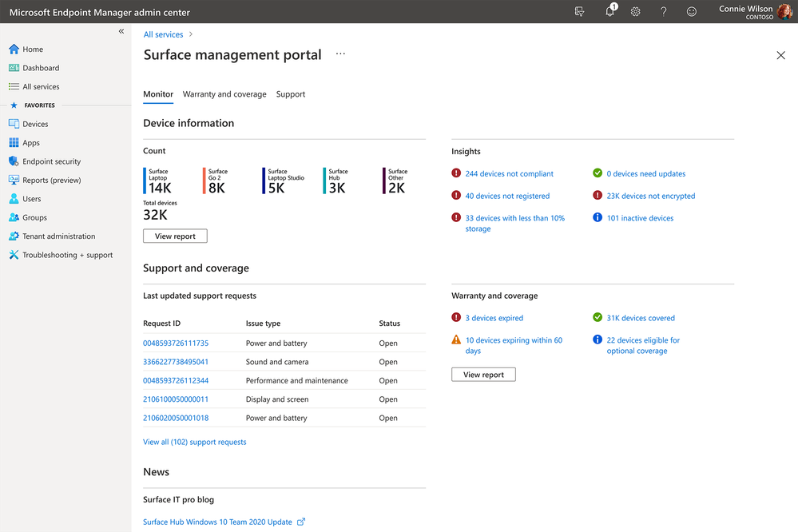Select the Users person icon
This screenshot has height=532, width=798.
pyautogui.click(x=14, y=199)
